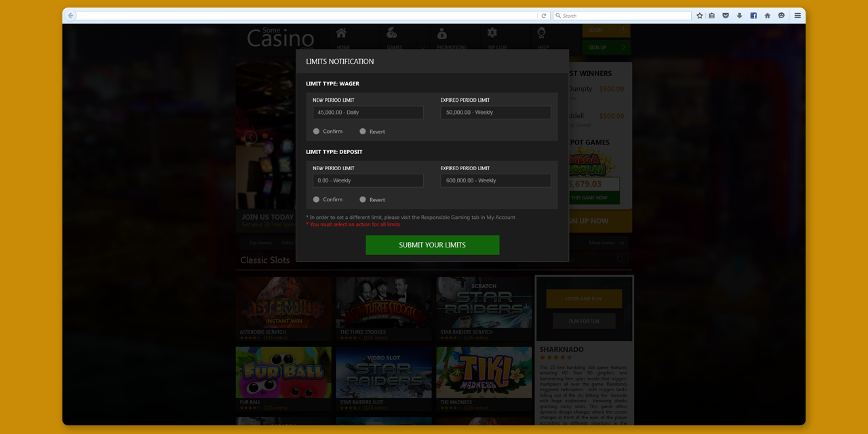Click the VIP Club chip icon
The height and width of the screenshot is (434, 868).
click(492, 33)
